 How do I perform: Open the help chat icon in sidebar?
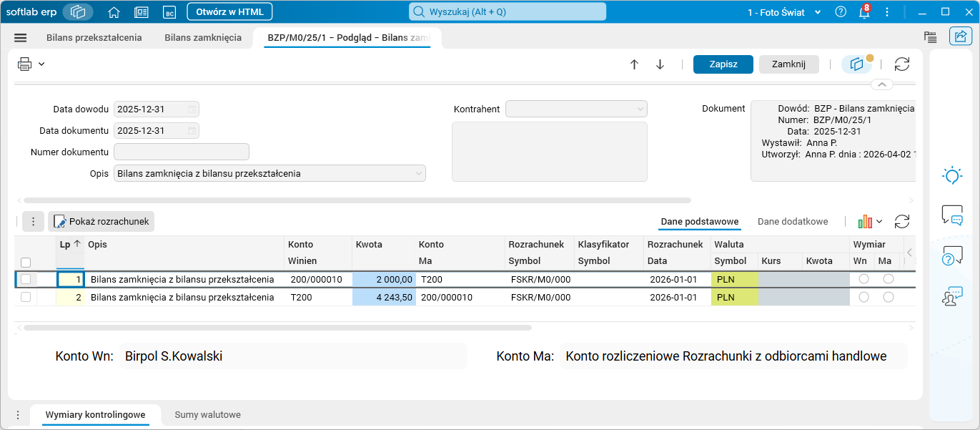pos(952,255)
